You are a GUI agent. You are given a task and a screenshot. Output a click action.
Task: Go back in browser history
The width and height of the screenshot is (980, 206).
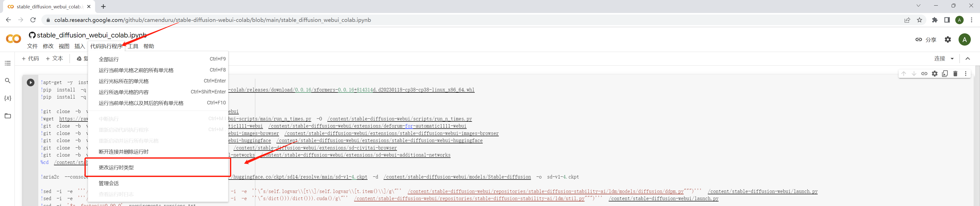[8, 20]
